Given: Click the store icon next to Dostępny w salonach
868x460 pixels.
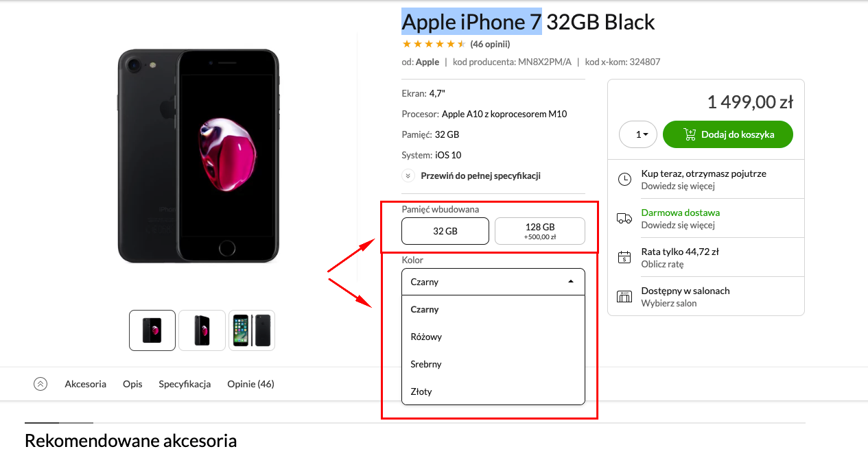Looking at the screenshot, I should point(624,296).
